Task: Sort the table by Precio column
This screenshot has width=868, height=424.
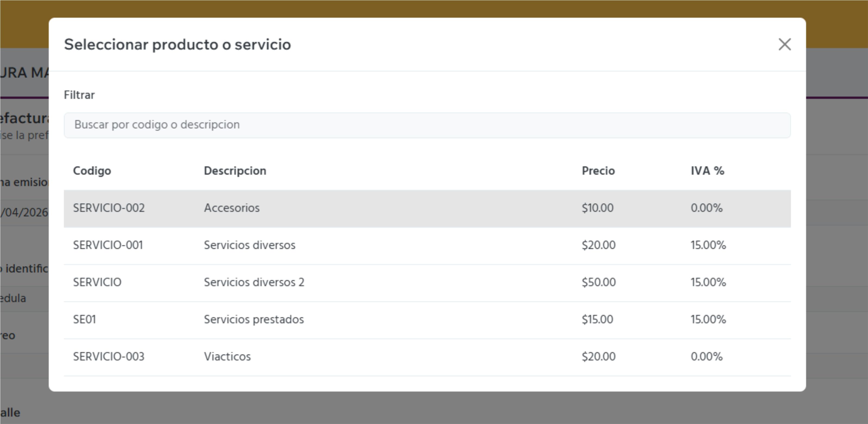Action: tap(598, 171)
